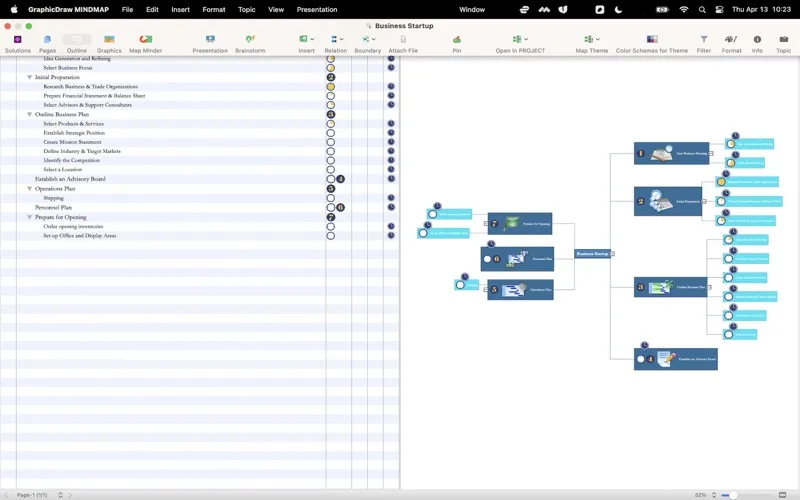Viewport: 800px width, 500px height.
Task: Open the Pages panel
Action: (x=47, y=44)
